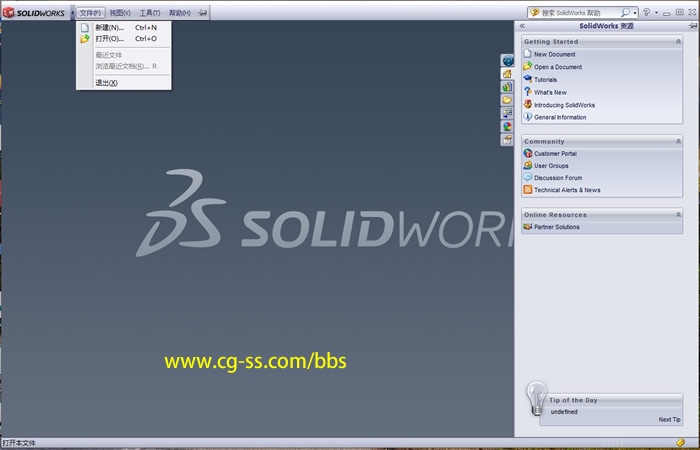Open the Appearances color ball side tab
The image size is (700, 450).
(x=507, y=127)
